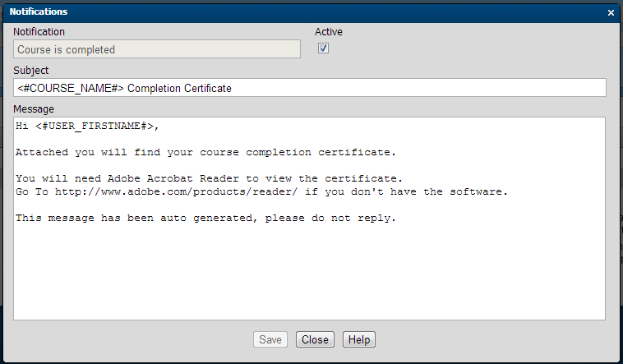Click the 'Subject' label

point(31,71)
